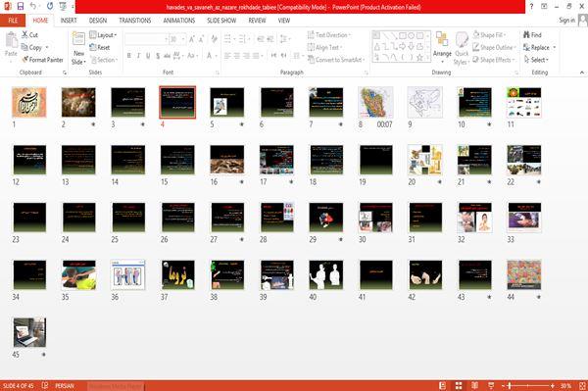588x391 pixels.
Task: Undo the last action
Action: 33,7
